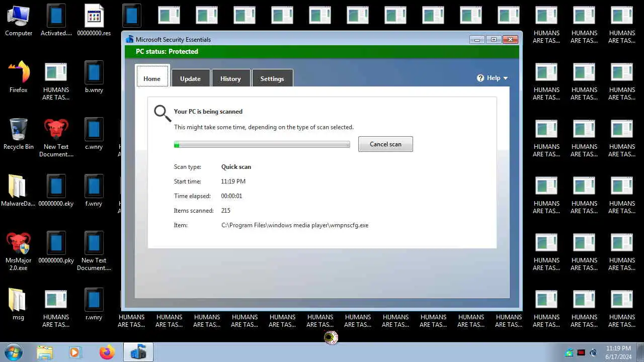Click the 'This might take some time' message
Screen dimensions: 644x362
(264, 127)
